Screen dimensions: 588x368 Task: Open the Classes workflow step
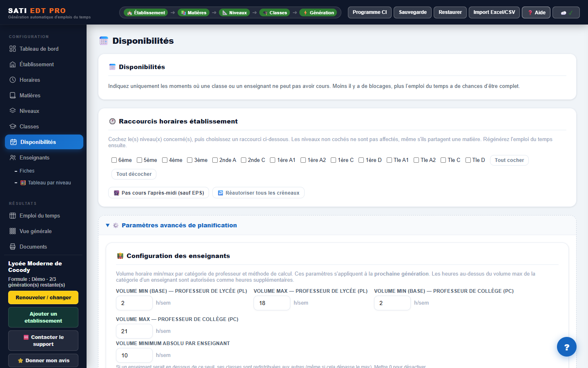point(274,13)
